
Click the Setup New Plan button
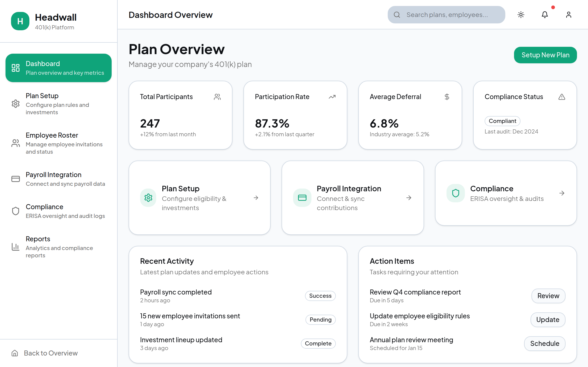point(545,55)
